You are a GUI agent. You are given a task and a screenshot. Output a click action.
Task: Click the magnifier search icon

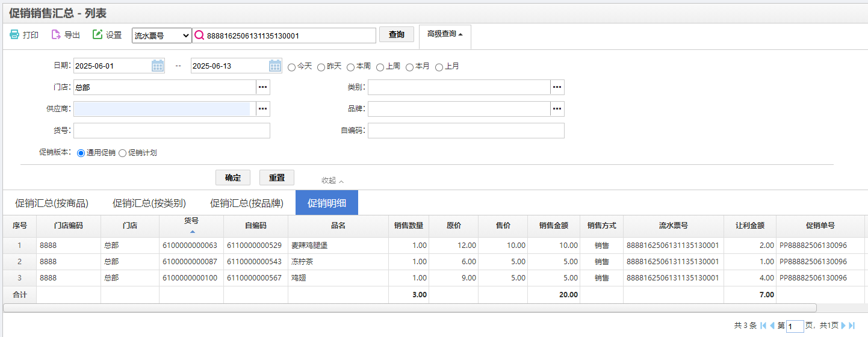coord(199,36)
